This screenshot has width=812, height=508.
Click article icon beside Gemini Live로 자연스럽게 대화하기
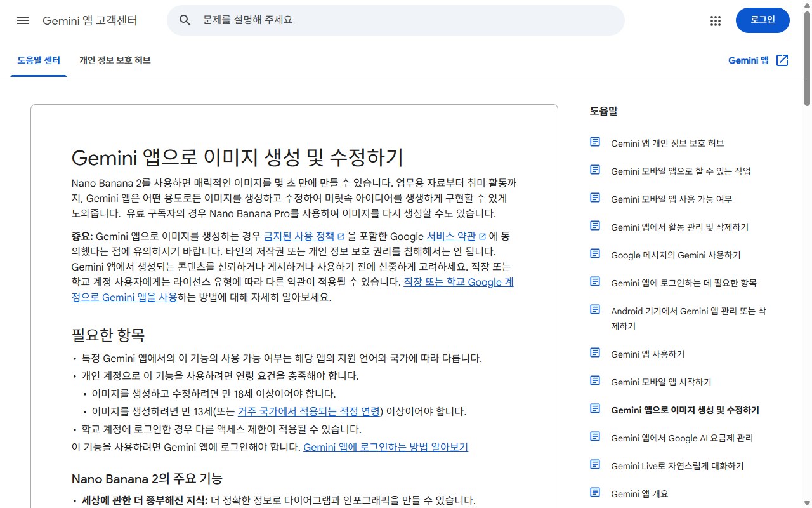[x=595, y=464]
